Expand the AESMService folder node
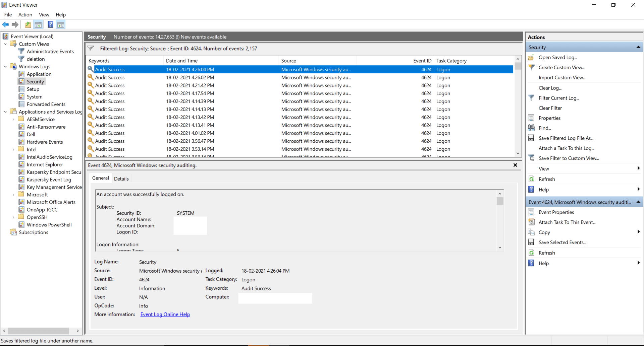The image size is (644, 346). (x=13, y=119)
